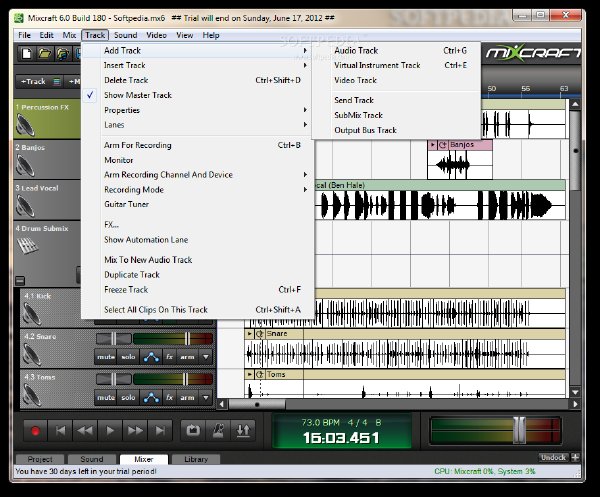
Task: Open the Snare track options dropdown arrow
Action: tap(206, 357)
